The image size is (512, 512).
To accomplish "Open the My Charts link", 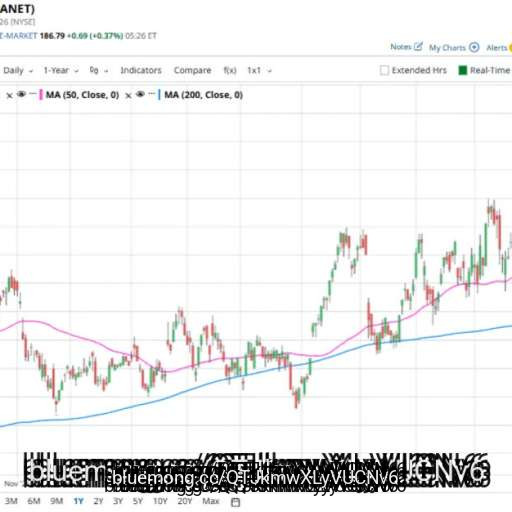I will (x=447, y=48).
